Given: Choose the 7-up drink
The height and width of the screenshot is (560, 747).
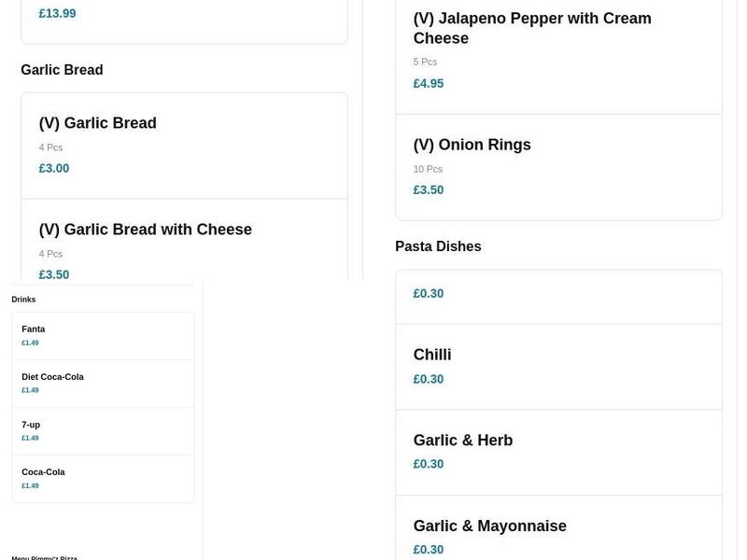Looking at the screenshot, I should pos(32,424).
